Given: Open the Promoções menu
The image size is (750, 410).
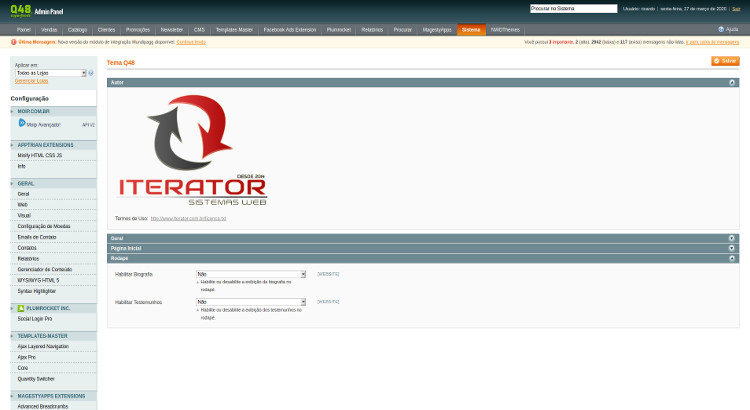Looking at the screenshot, I should point(138,30).
